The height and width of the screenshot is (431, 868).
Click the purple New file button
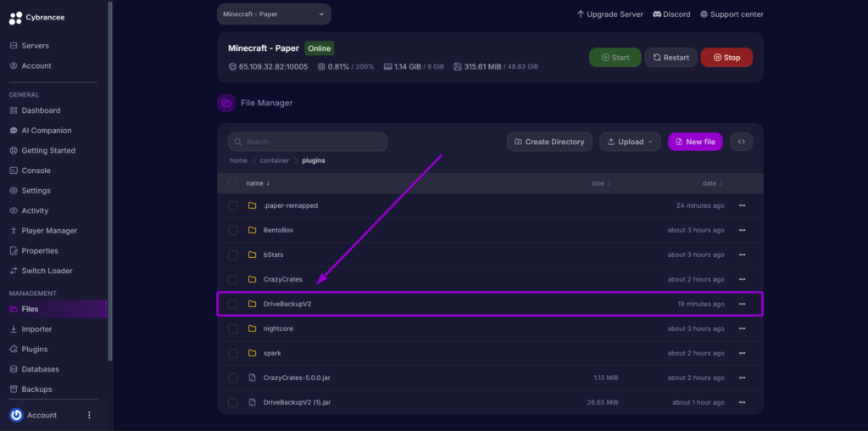click(695, 142)
